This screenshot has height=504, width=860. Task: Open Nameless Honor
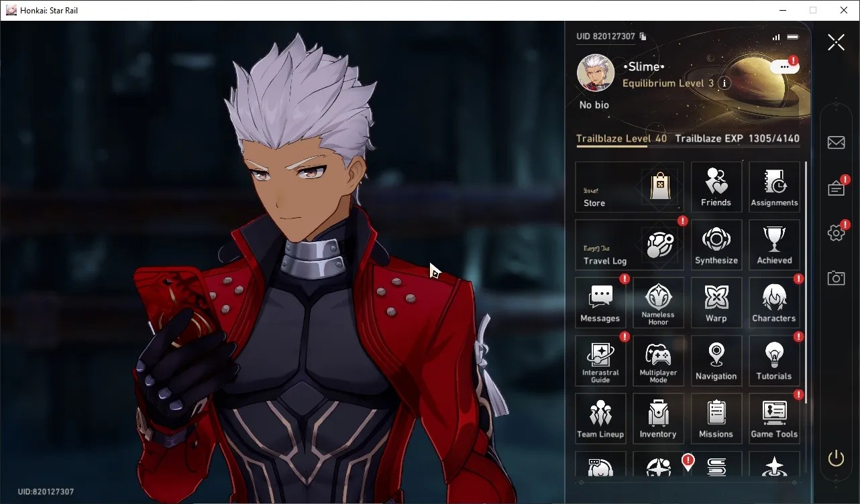click(658, 303)
